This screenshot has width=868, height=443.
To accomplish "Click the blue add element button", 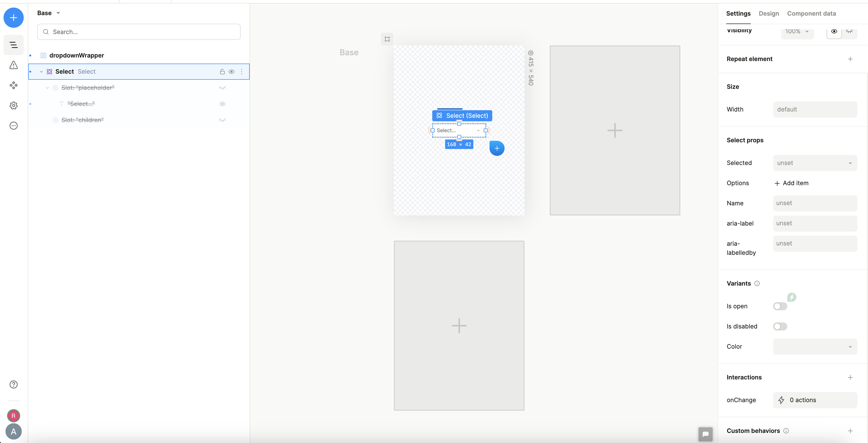I will click(x=13, y=17).
